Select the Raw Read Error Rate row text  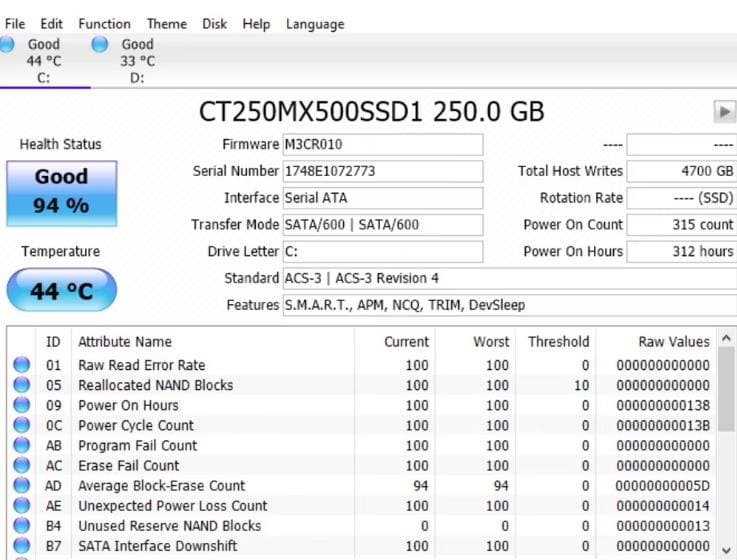pyautogui.click(x=141, y=365)
